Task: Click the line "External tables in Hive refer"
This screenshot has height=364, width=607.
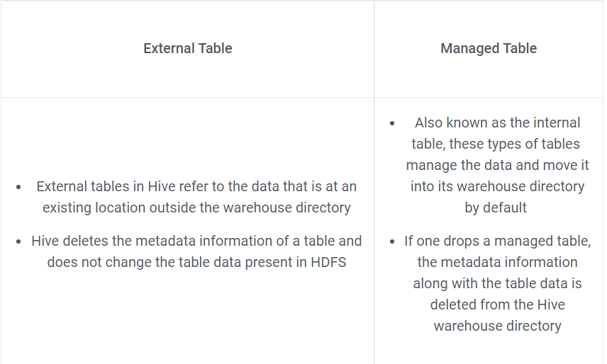Action: [196, 187]
